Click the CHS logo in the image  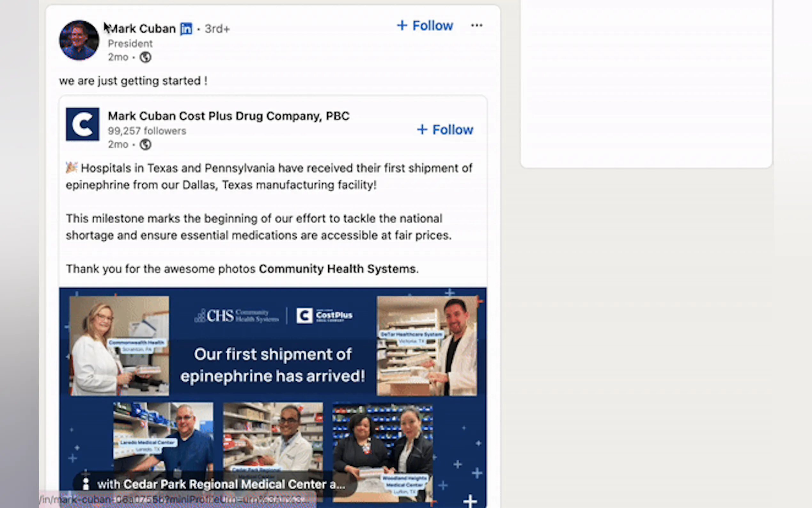[237, 316]
